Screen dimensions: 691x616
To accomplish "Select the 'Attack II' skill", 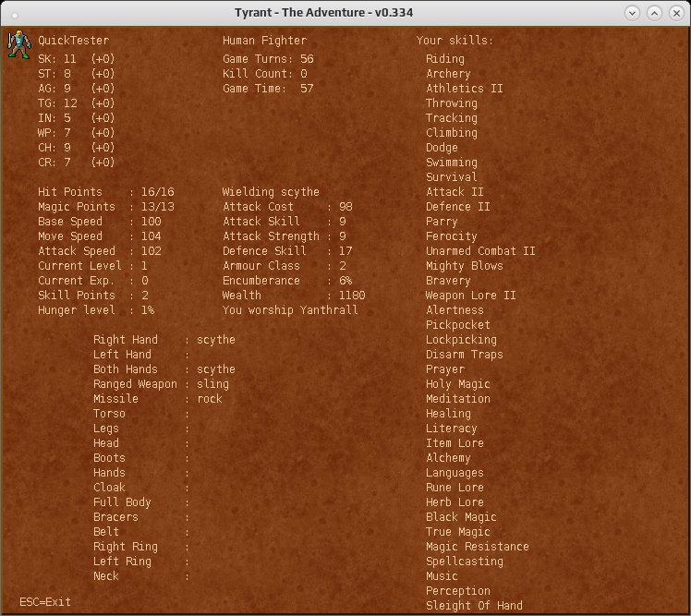I will (x=455, y=192).
